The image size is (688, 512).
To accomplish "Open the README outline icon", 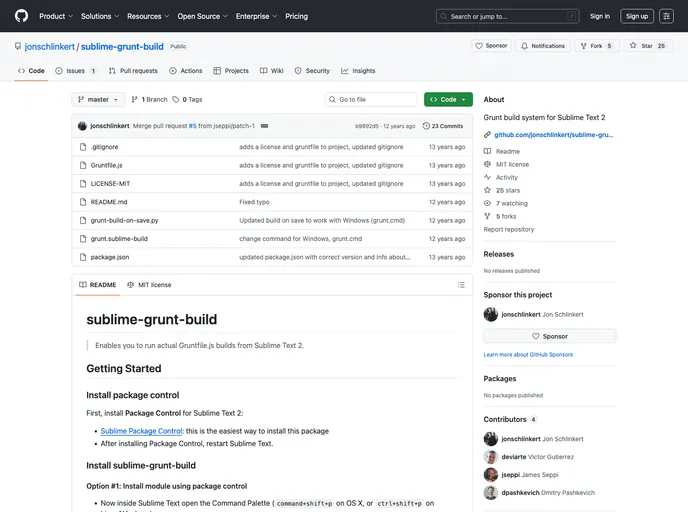I will (x=461, y=285).
